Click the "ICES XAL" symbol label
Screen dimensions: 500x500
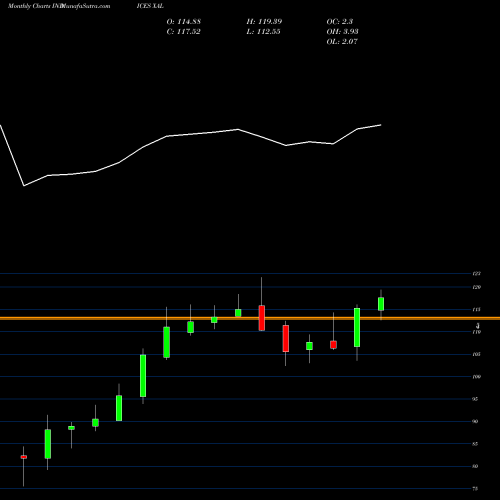(150, 6)
